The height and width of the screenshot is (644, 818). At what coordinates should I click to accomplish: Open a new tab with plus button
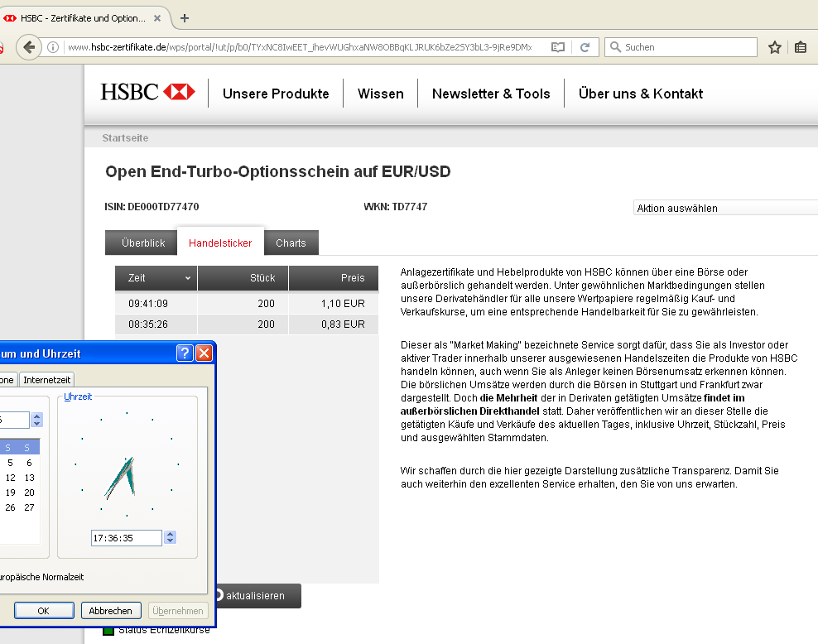[184, 18]
